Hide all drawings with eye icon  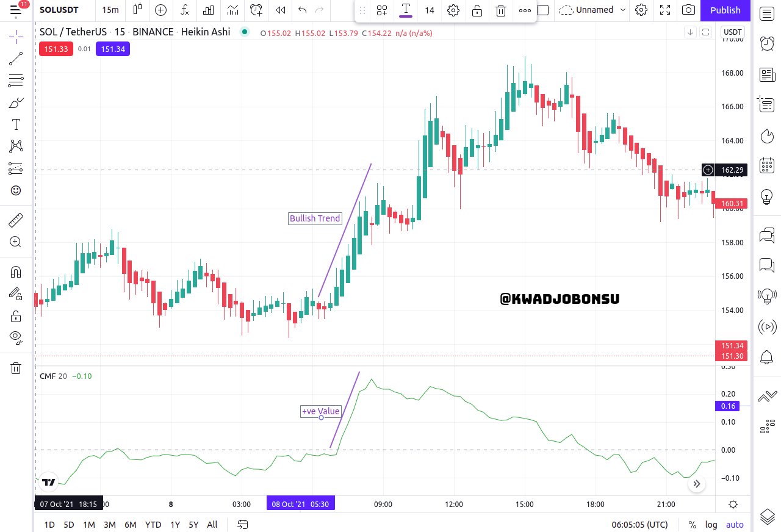(16, 337)
